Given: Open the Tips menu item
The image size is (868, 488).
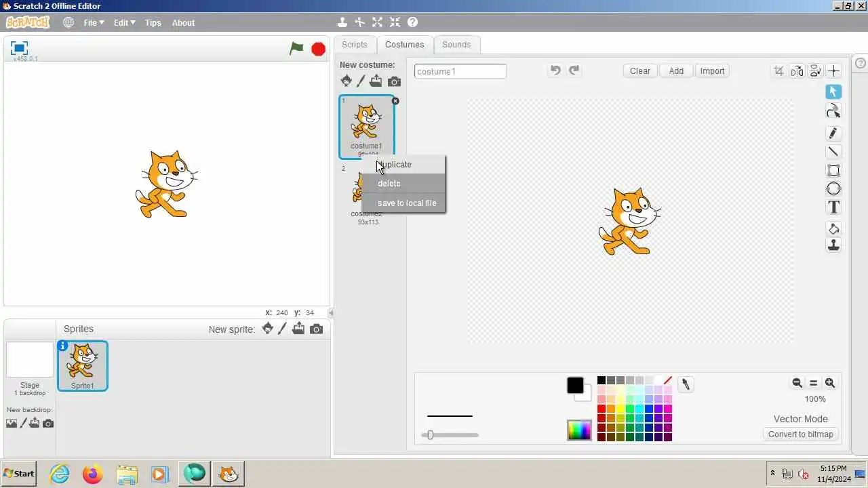Looking at the screenshot, I should (x=153, y=22).
